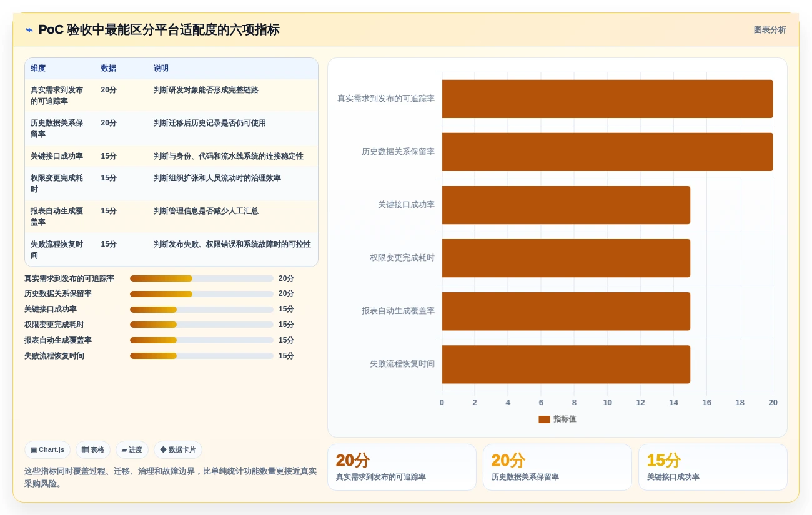Click progress bar for 失败流程恢复时间

pos(202,356)
